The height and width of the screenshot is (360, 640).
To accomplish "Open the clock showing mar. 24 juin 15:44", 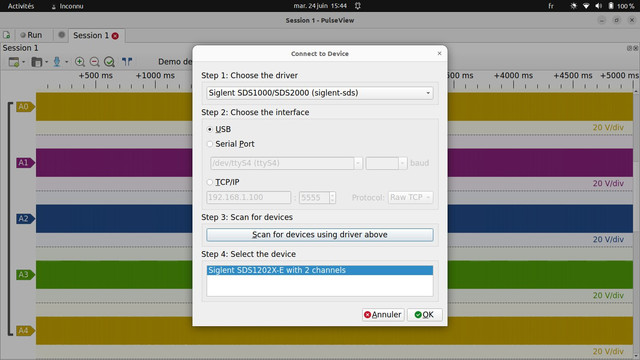I will coord(320,6).
